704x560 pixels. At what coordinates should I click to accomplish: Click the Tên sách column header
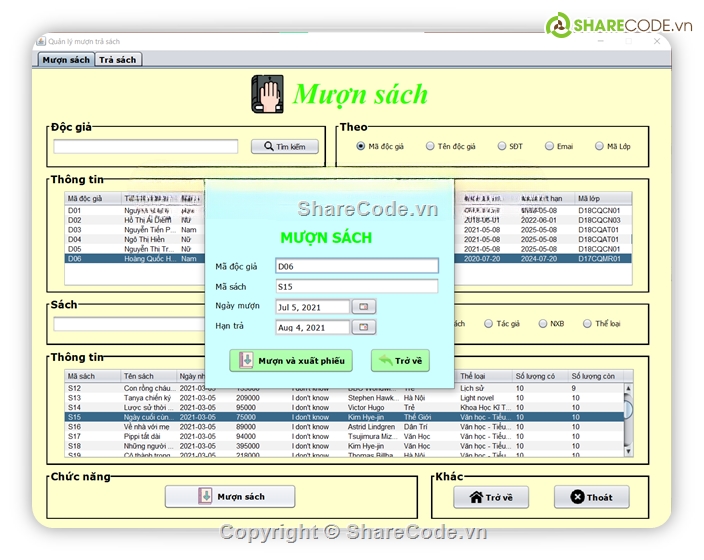(x=149, y=376)
